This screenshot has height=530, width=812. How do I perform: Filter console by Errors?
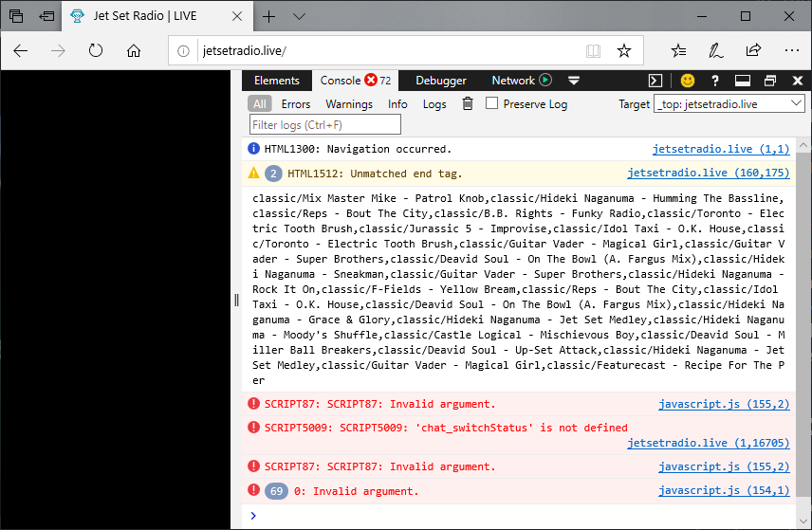(x=296, y=104)
